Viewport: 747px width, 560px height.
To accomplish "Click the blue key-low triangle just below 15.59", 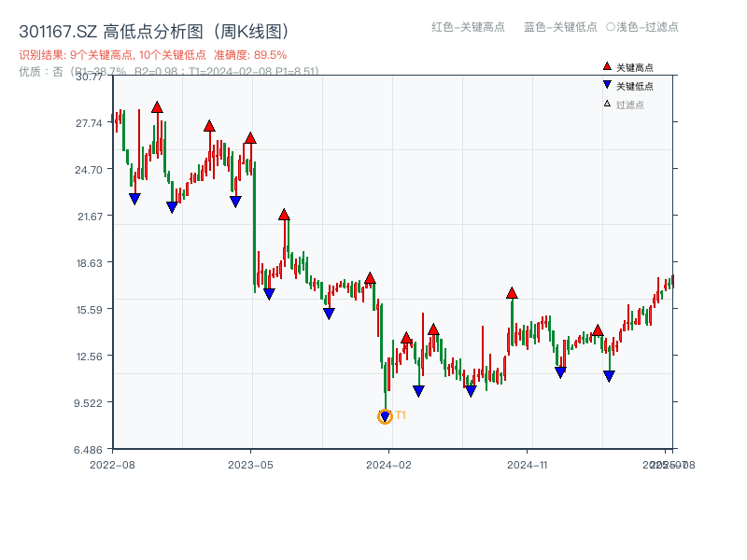I will pos(329,314).
